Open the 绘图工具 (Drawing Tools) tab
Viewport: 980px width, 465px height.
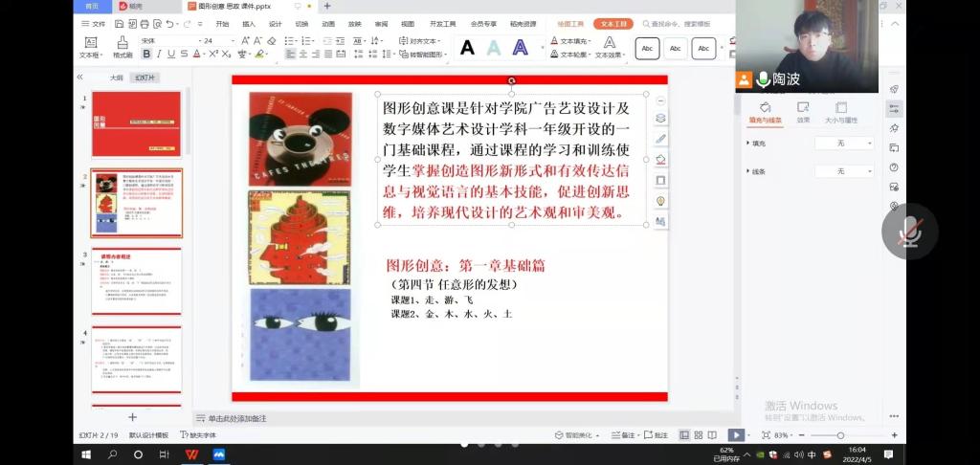pos(570,24)
